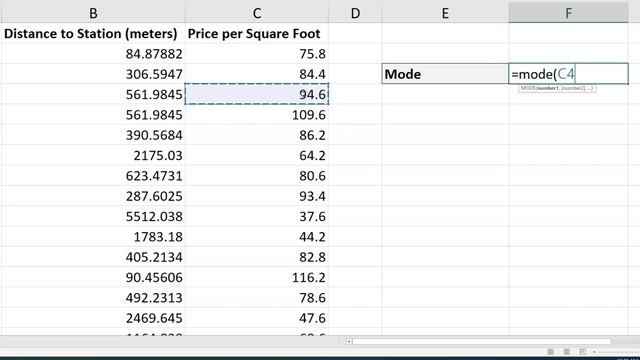Screen dimensions: 640x360
Task: Select the cell with value 2469.645
Action: 93,318
